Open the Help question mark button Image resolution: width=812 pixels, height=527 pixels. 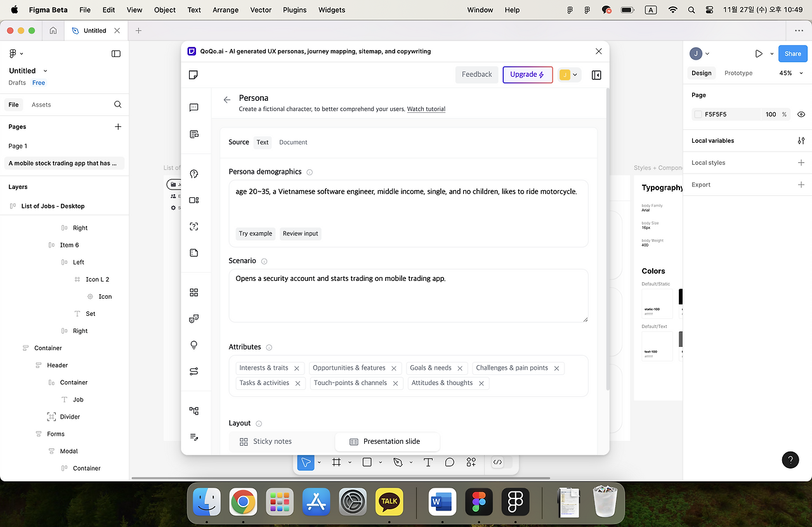click(790, 460)
